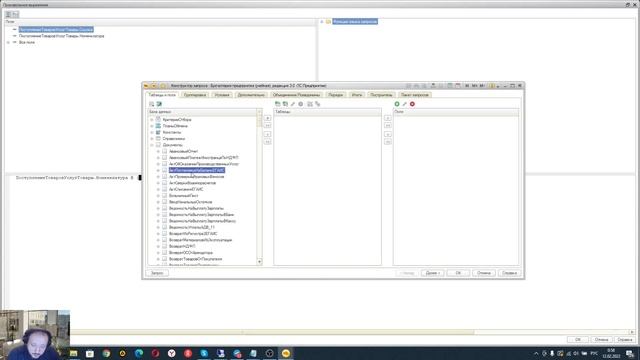640x360 pixels.
Task: Open Microsoft Edge from the taskbar
Action: tap(139, 353)
